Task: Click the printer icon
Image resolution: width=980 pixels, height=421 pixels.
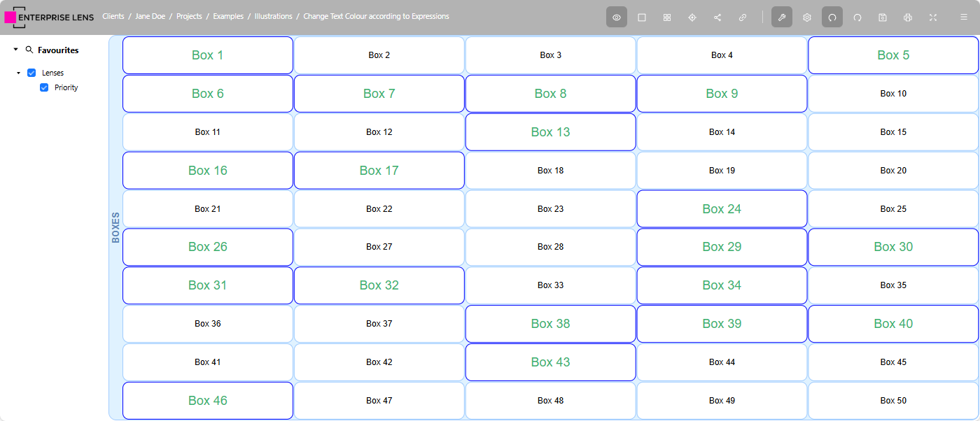Action: (x=908, y=17)
